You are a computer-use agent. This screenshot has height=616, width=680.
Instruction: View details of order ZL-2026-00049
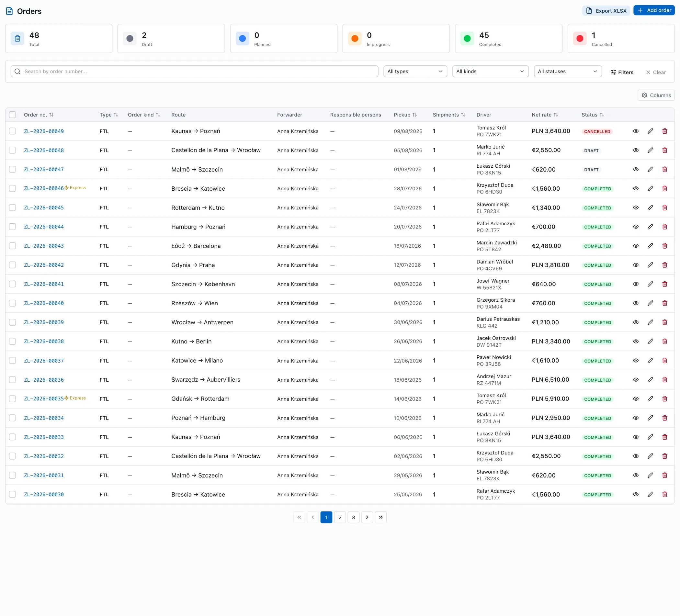click(x=635, y=131)
